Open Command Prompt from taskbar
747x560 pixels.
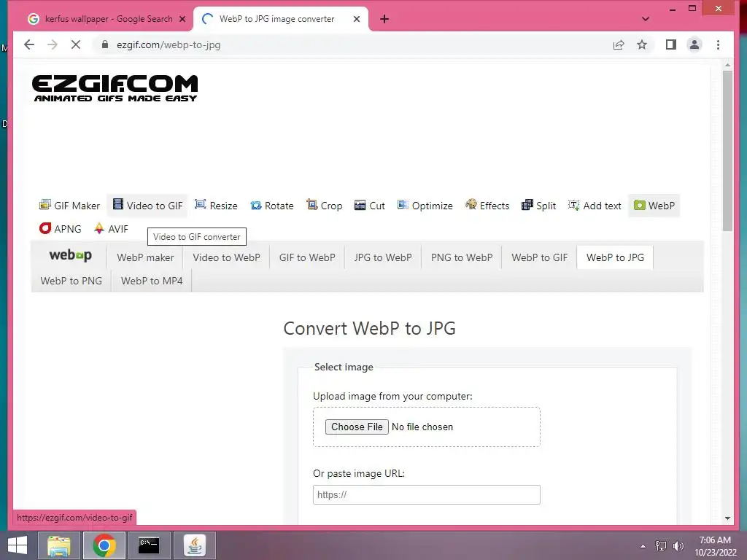point(149,545)
